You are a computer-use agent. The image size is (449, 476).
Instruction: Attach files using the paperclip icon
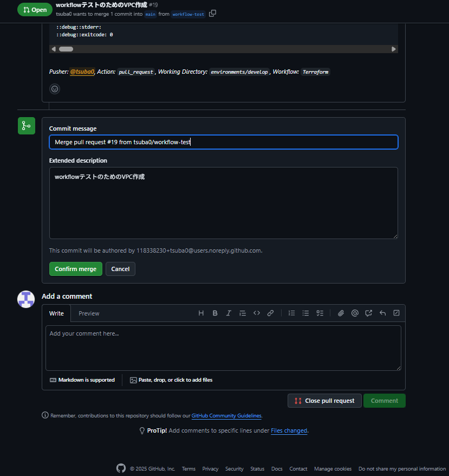341,313
